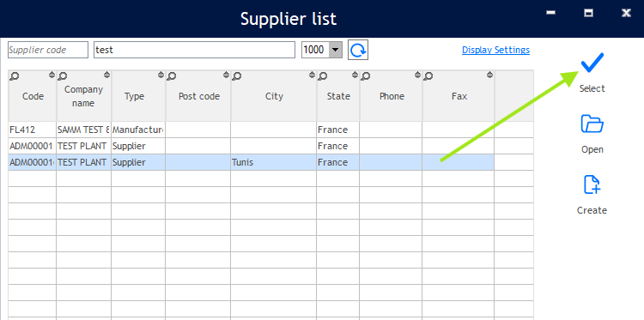
Task: Select the FL412 supplier row
Action: [271, 130]
